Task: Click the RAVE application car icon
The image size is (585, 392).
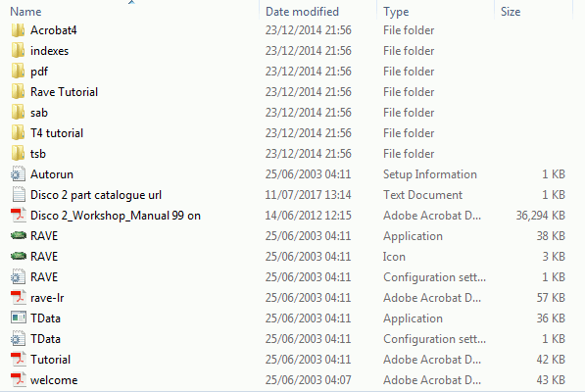Action: pos(18,236)
